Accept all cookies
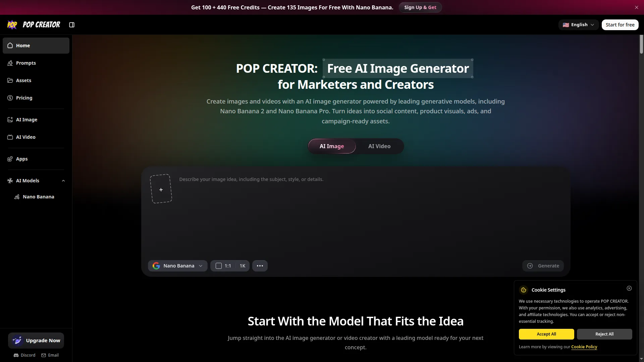644x362 pixels. pos(546,334)
